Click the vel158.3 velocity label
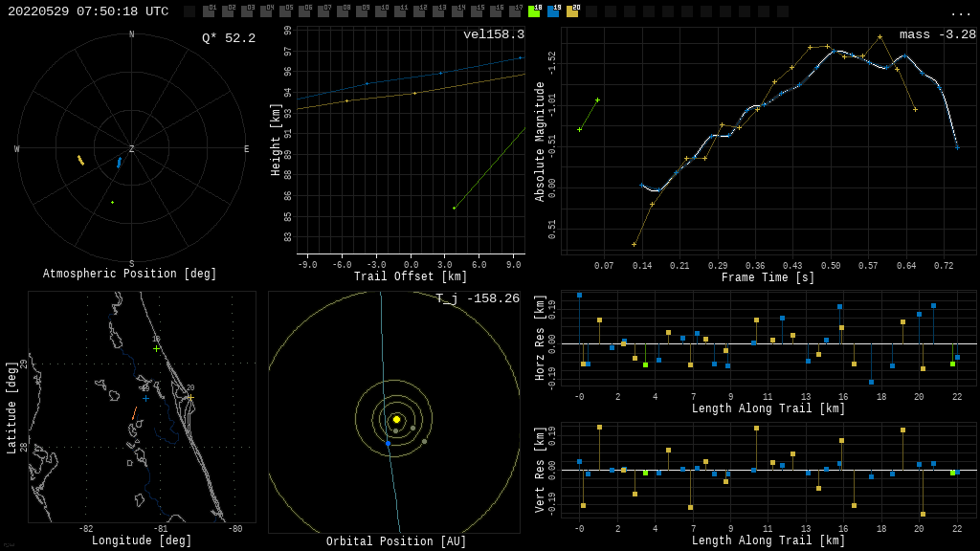980x551 pixels. [x=493, y=34]
